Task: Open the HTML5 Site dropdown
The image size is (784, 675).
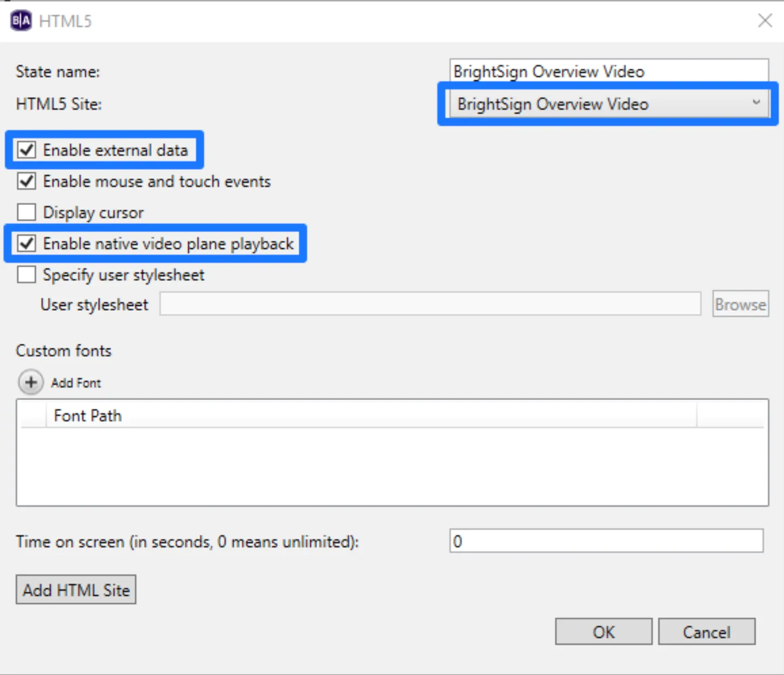Action: tap(608, 104)
